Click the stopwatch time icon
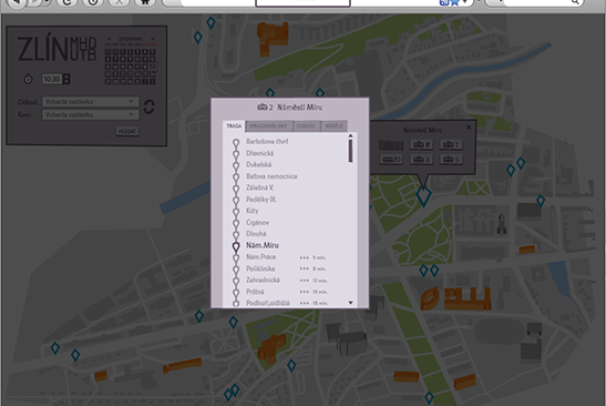606x406 pixels. click(27, 78)
